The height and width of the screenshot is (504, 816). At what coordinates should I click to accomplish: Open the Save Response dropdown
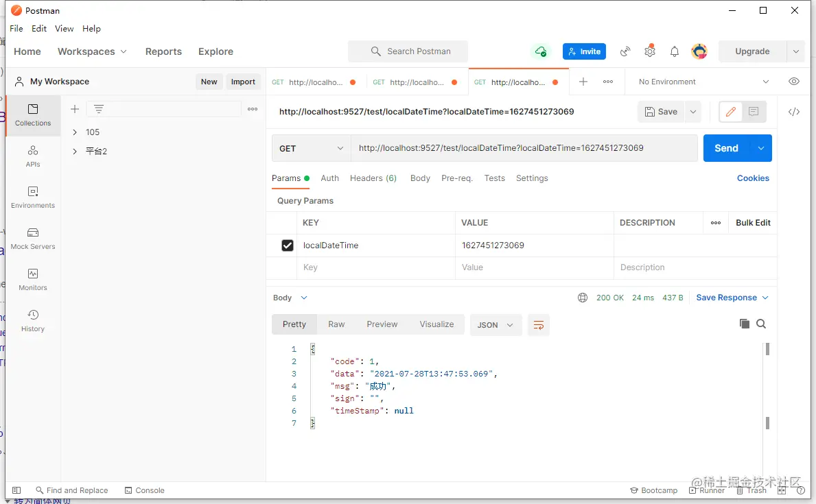(x=732, y=298)
